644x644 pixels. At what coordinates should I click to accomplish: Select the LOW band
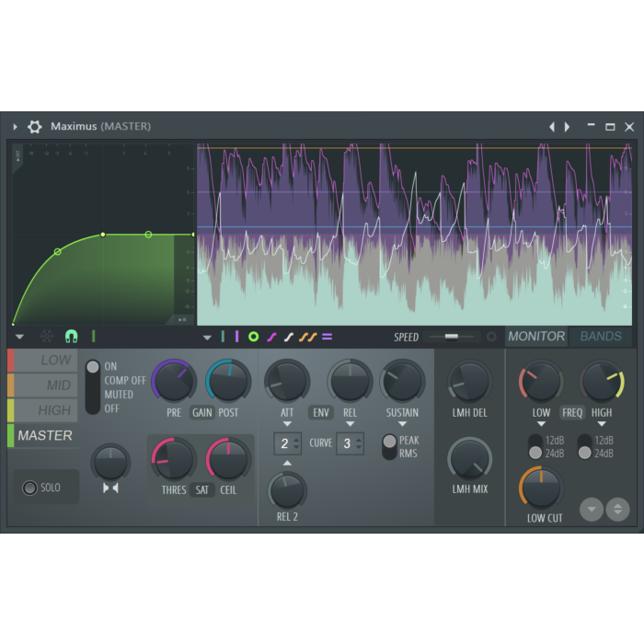[x=42, y=361]
